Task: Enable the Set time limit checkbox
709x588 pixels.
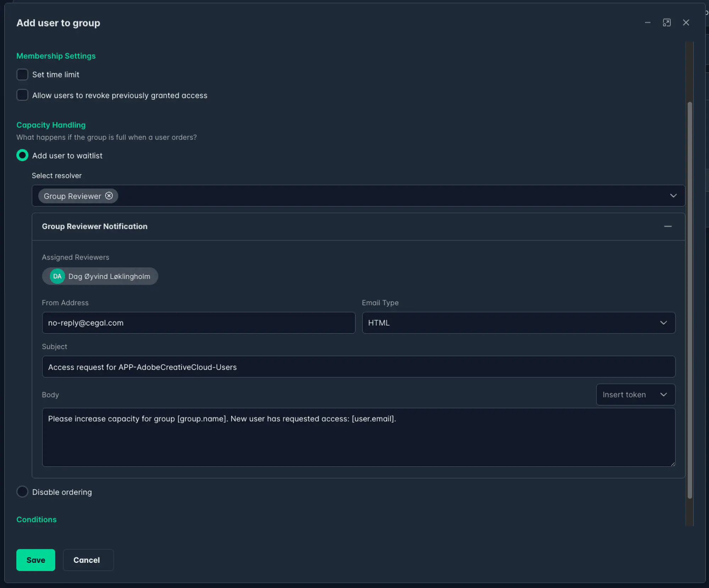Action: pos(22,74)
